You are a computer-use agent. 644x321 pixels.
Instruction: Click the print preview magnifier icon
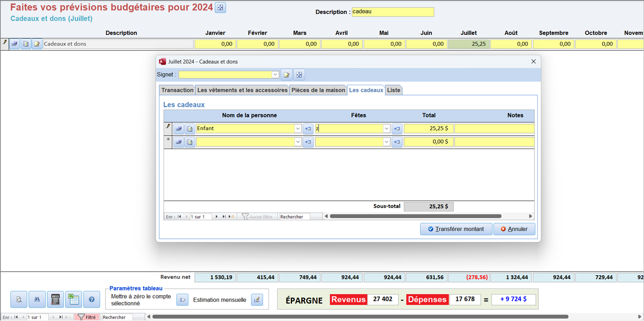tap(19, 300)
